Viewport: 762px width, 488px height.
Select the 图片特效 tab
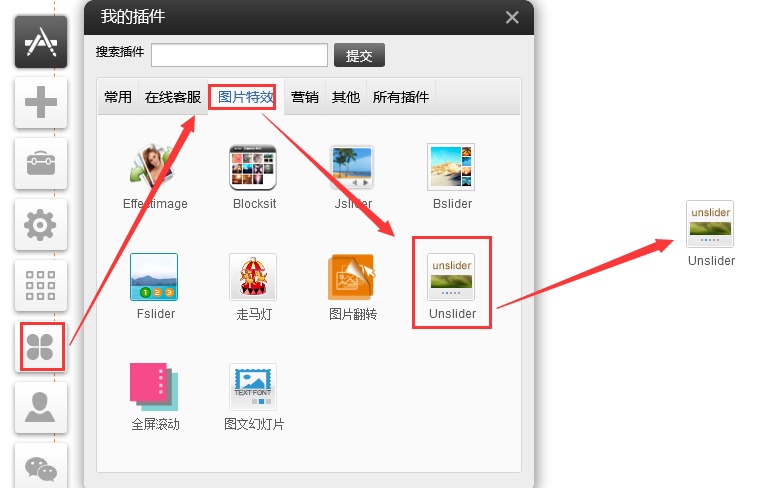246,97
